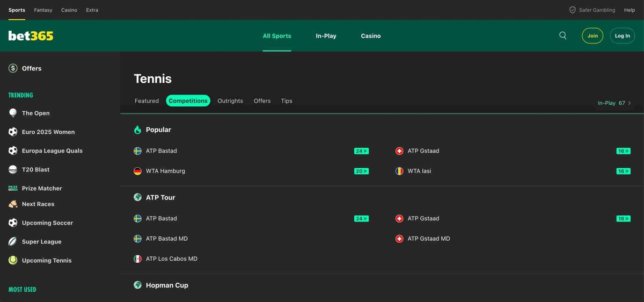This screenshot has width=644, height=302.
Task: Click Sweden flag next to ATP Bastad in Popular
Action: pos(137,151)
